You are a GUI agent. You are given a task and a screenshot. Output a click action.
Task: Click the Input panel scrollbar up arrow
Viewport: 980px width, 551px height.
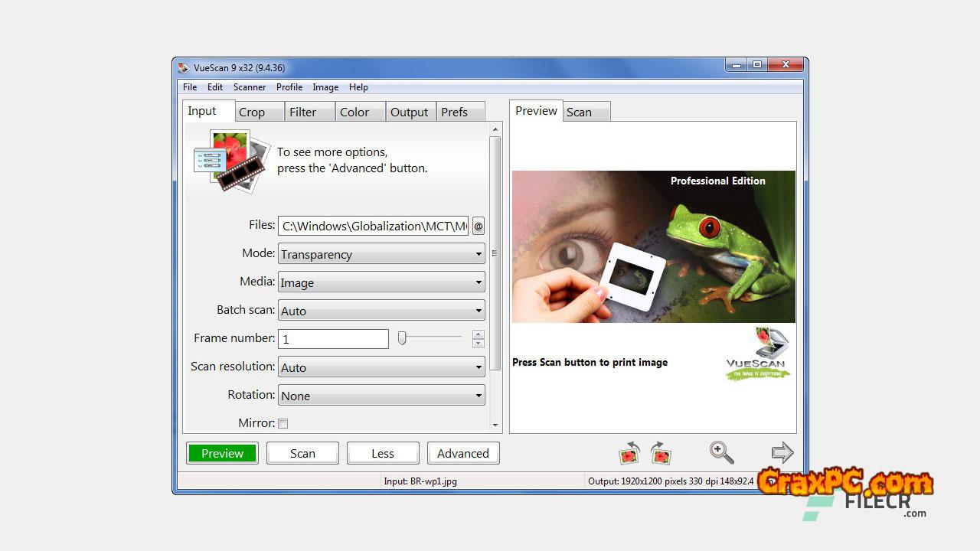[x=495, y=130]
